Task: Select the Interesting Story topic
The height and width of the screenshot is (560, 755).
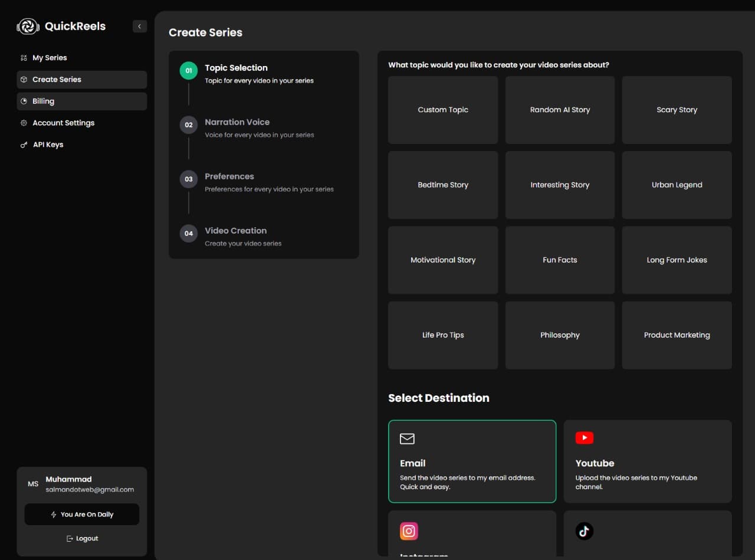Action: (560, 185)
